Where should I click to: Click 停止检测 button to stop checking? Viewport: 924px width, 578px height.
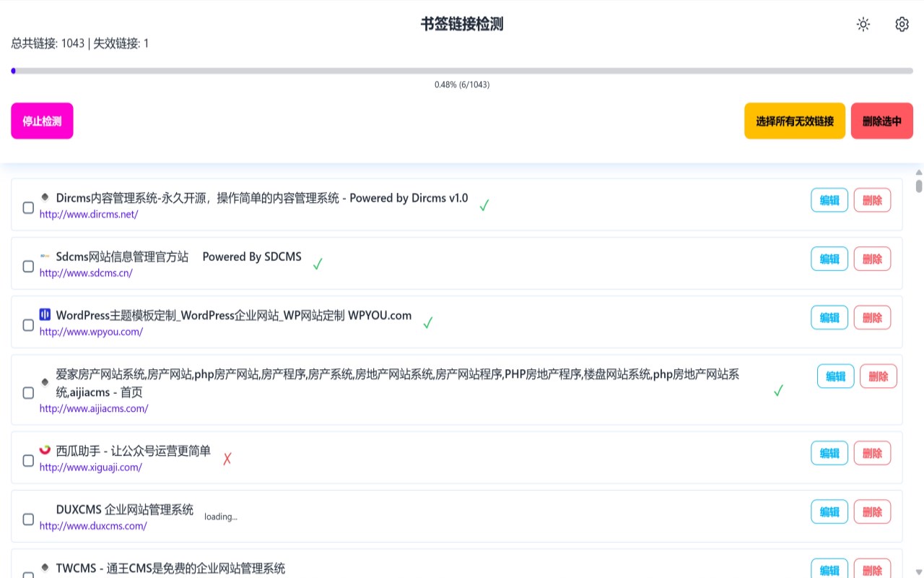pos(42,121)
